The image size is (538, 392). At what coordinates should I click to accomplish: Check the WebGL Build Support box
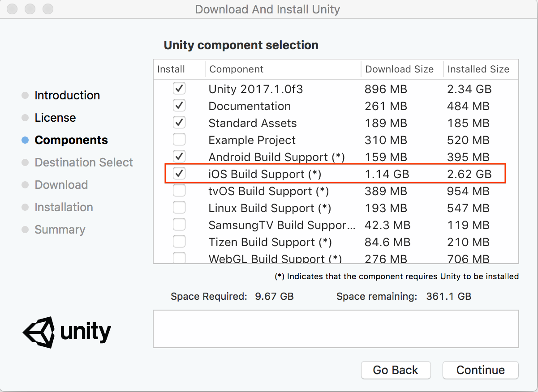coord(179,258)
